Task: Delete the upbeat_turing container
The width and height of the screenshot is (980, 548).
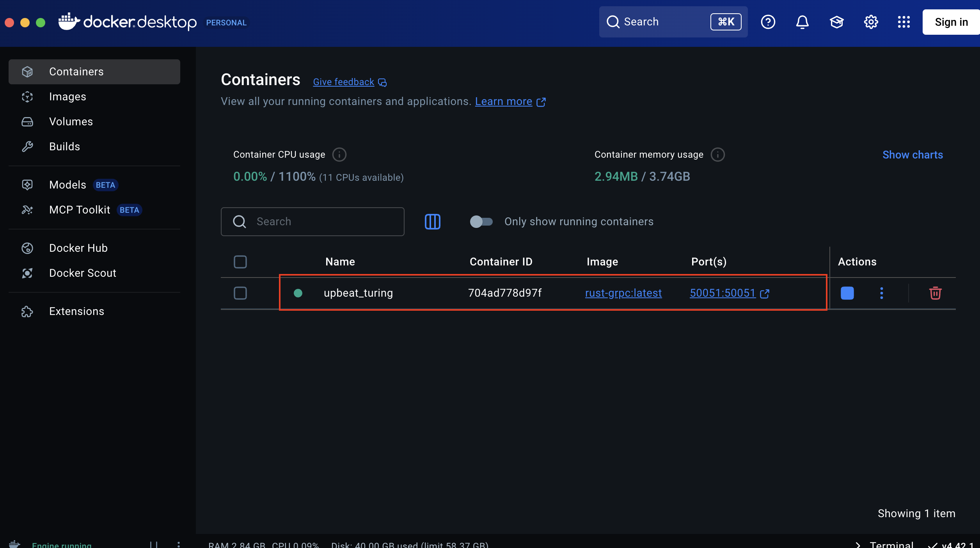Action: [x=936, y=293]
